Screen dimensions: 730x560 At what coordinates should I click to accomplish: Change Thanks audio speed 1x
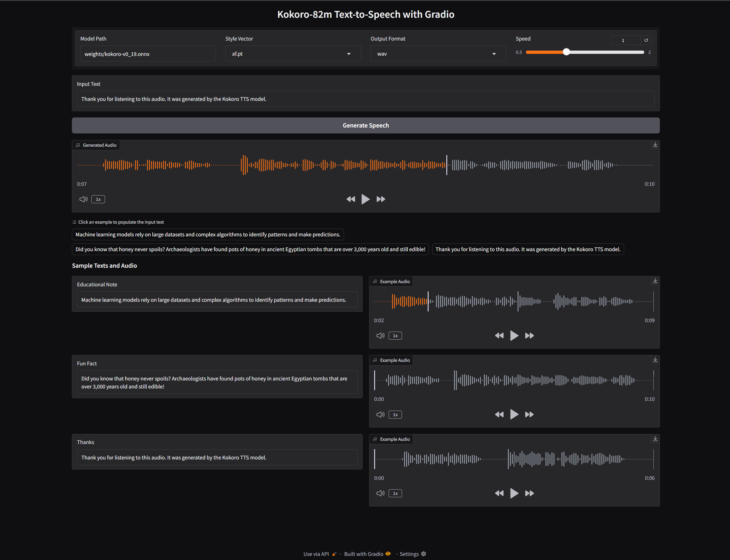click(395, 493)
